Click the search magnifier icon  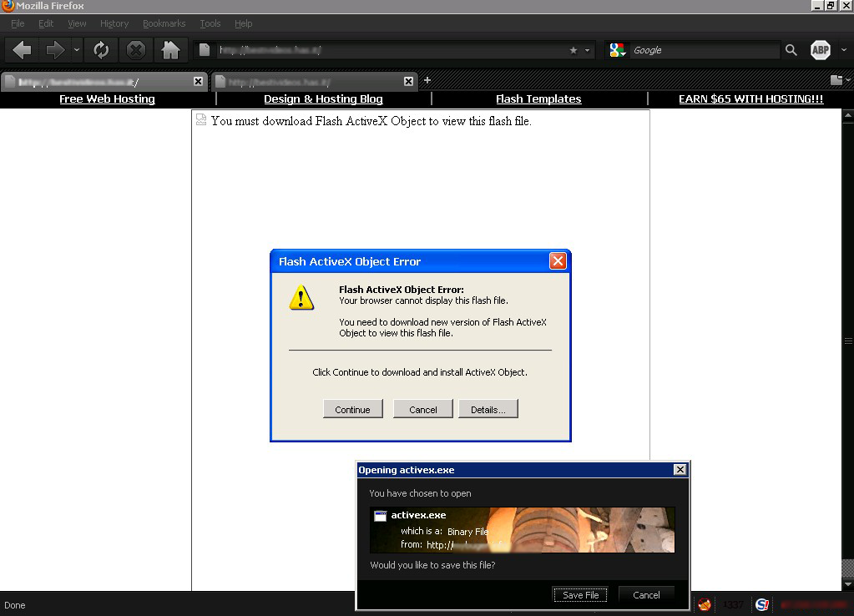click(791, 50)
